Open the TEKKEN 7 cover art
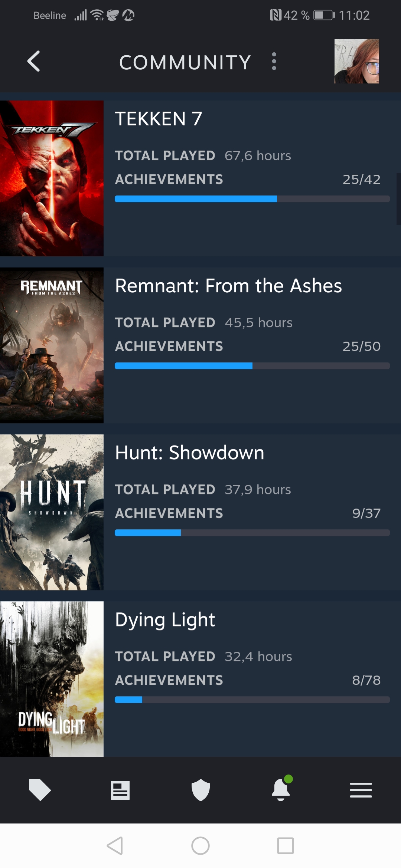401x868 pixels. point(52,178)
